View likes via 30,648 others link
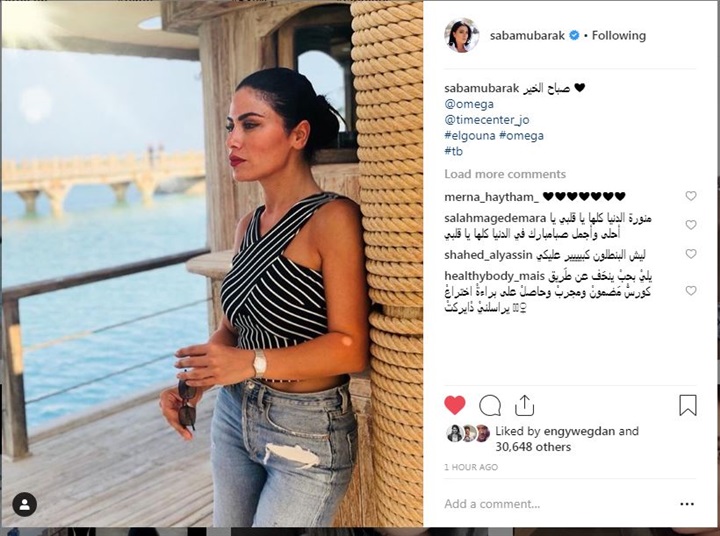Screen dimensions: 720x536 point(533,447)
